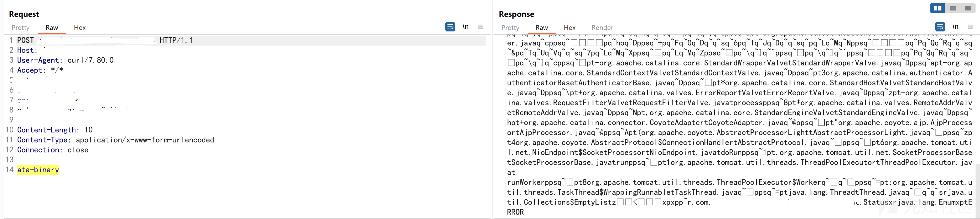Select the side-by-side layout icon
The image size is (980, 219).
coord(937,8)
